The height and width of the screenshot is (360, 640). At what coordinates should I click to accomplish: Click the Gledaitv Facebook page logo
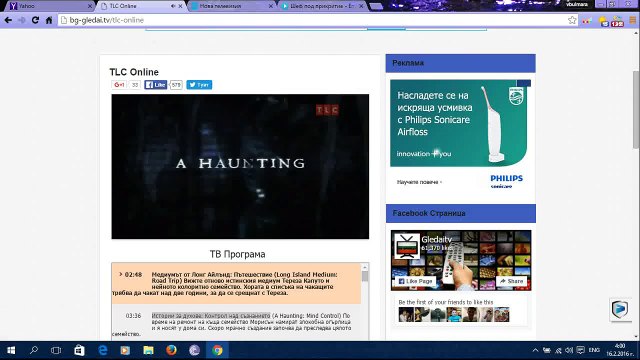407,246
